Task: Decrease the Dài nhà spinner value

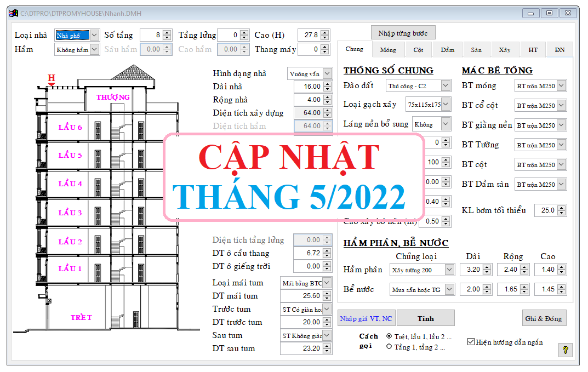Action: click(x=328, y=89)
